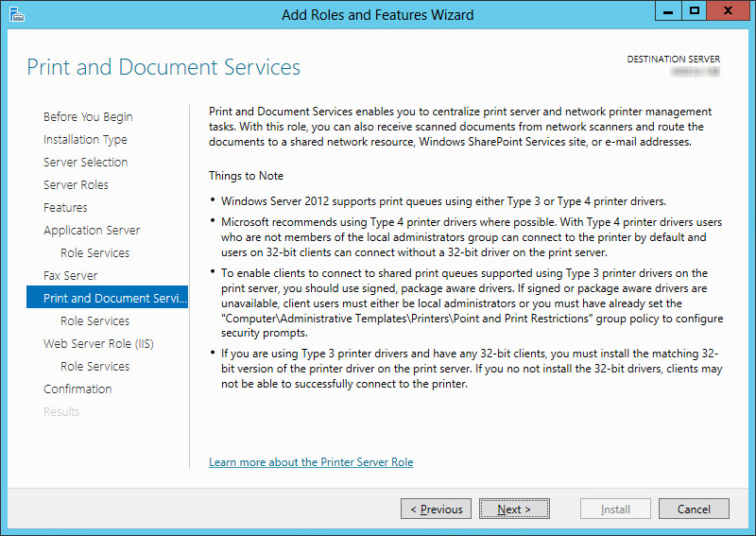Viewport: 756px width, 536px height.
Task: Click the Previous button
Action: point(436,510)
